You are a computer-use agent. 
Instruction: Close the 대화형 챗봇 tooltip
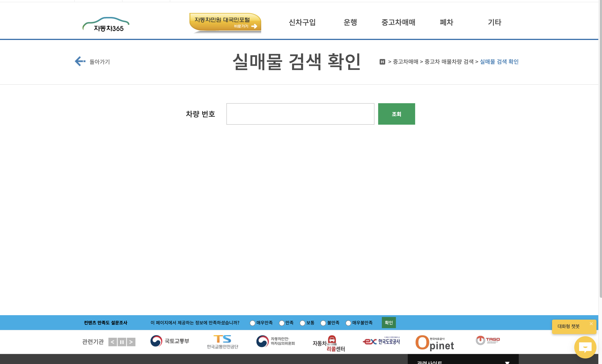pyautogui.click(x=591, y=323)
